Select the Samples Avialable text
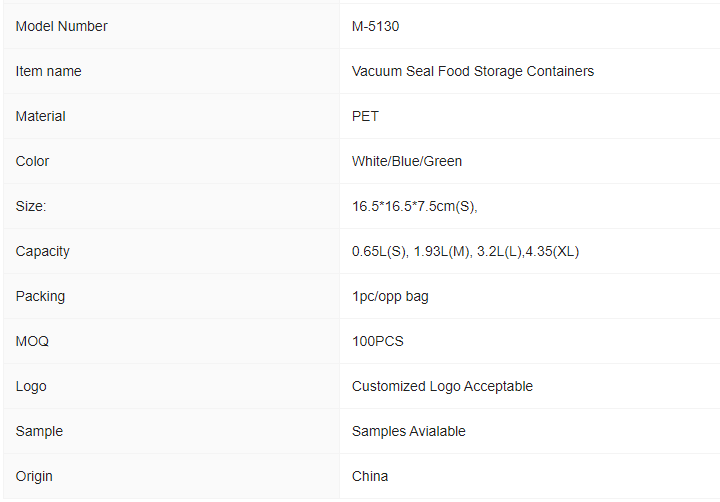The image size is (720, 502). click(x=408, y=431)
